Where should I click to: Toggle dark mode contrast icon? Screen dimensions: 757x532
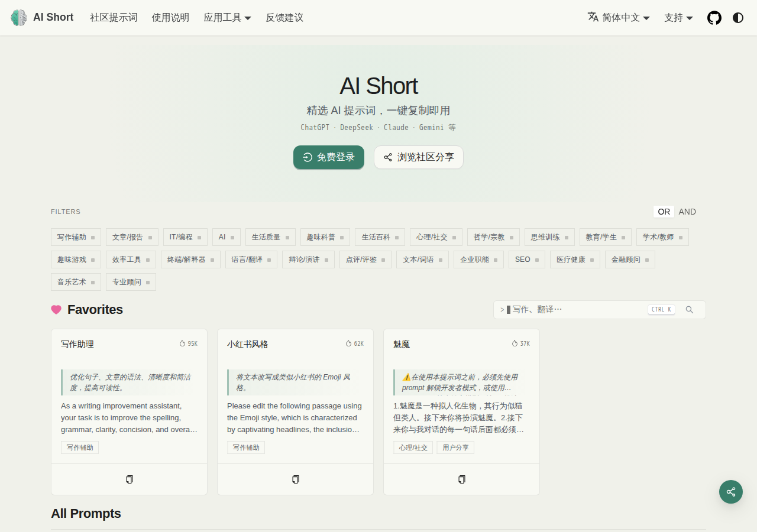[x=738, y=18]
